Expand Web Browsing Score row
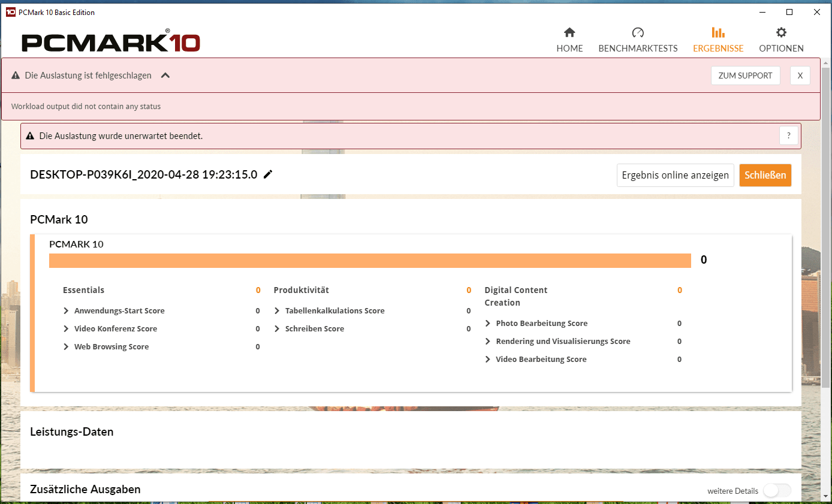The height and width of the screenshot is (504, 832). [x=66, y=347]
